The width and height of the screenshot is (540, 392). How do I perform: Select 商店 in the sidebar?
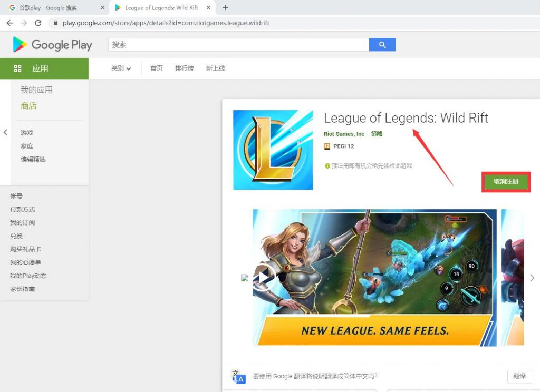pyautogui.click(x=28, y=106)
